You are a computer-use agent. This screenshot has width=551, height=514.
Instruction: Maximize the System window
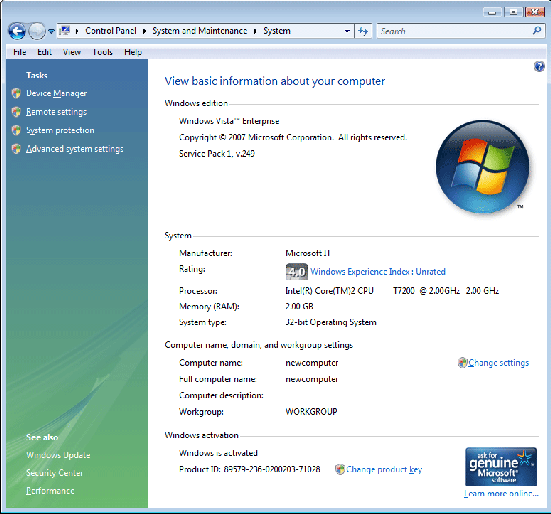[x=513, y=12]
